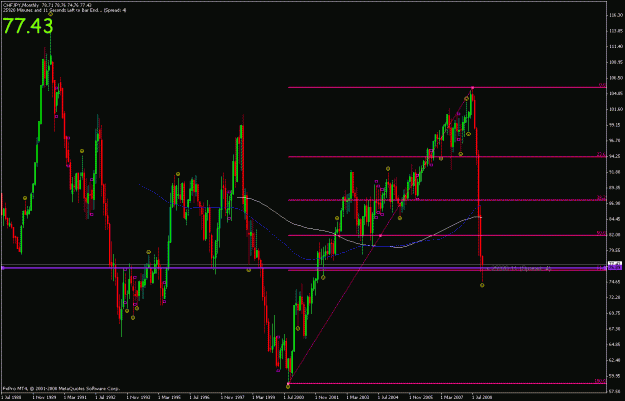The image size is (625, 401).
Task: Click the 106.50 price axis label
Action: click(616, 78)
